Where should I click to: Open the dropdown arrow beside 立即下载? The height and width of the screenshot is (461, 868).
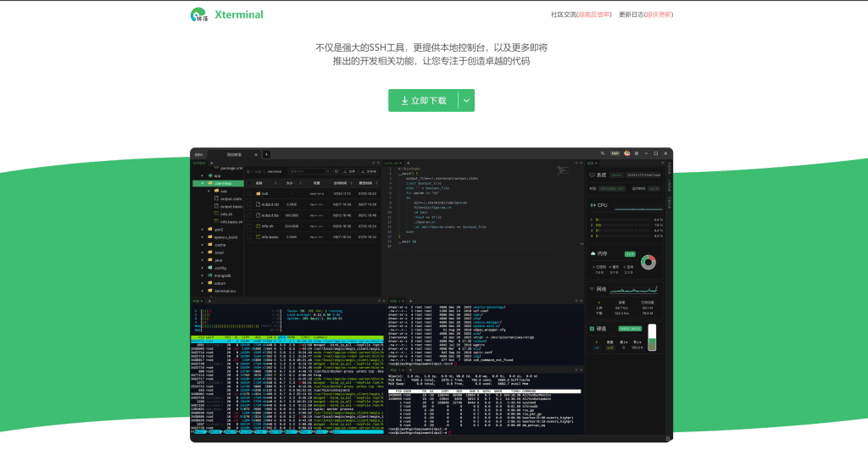point(466,100)
